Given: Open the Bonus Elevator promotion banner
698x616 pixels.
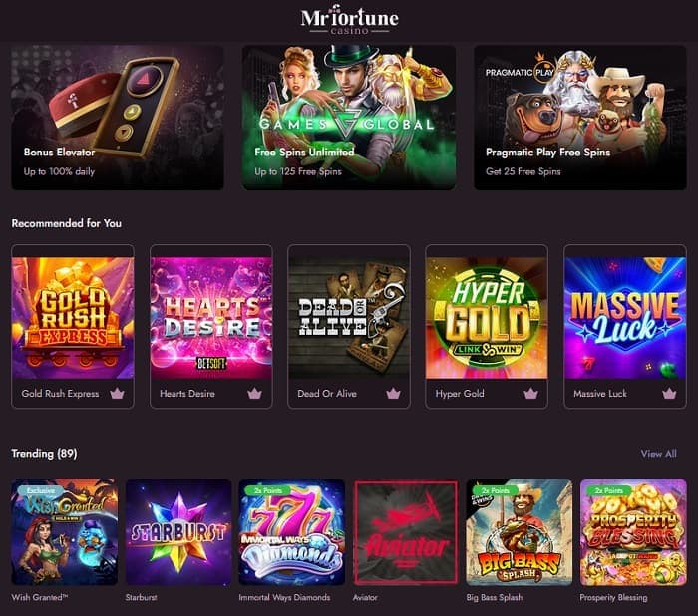Looking at the screenshot, I should [x=118, y=118].
